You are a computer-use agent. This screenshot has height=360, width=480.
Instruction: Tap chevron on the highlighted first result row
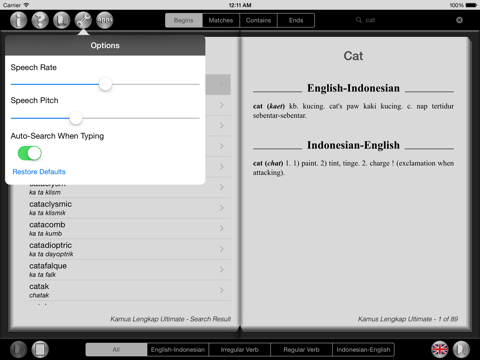tap(222, 84)
